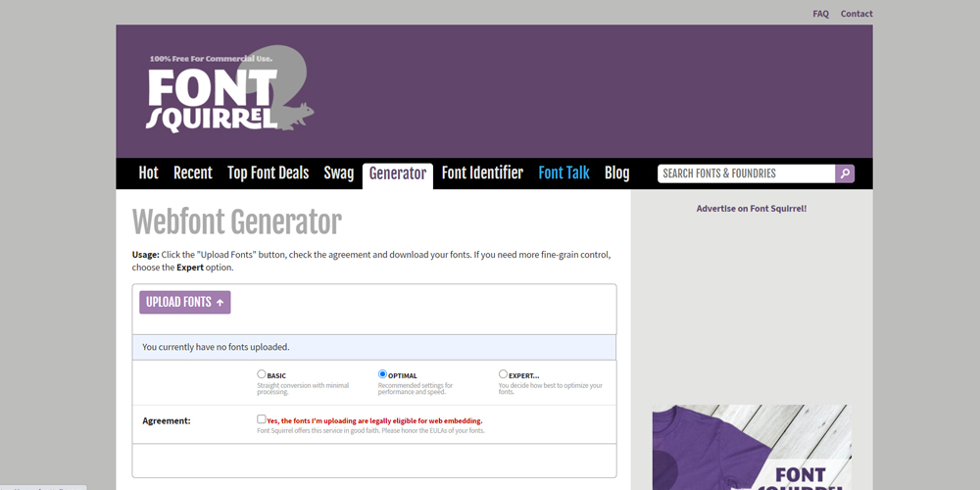The width and height of the screenshot is (980, 490).
Task: Open Top Font Deals
Action: coord(268,173)
